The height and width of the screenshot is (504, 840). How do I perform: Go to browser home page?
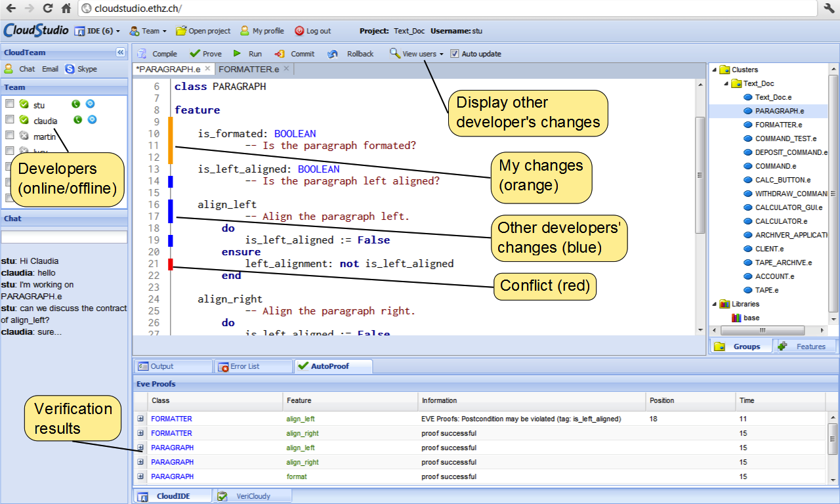click(66, 8)
